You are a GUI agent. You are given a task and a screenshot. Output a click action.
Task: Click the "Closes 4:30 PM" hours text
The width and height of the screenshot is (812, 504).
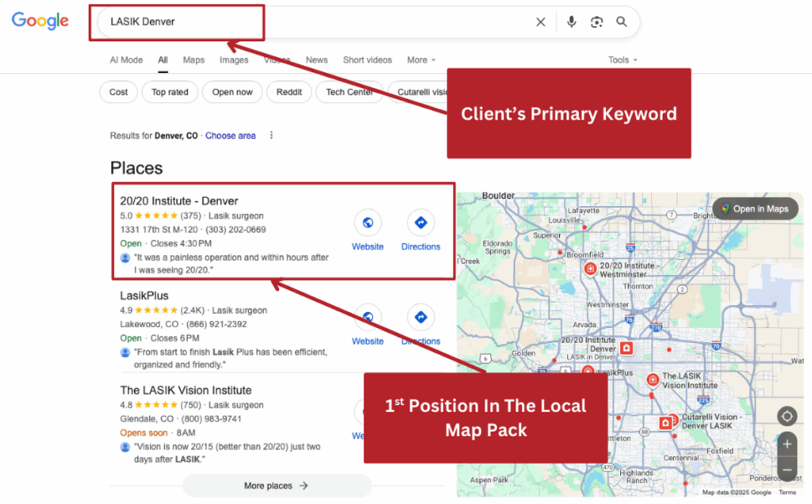point(181,244)
